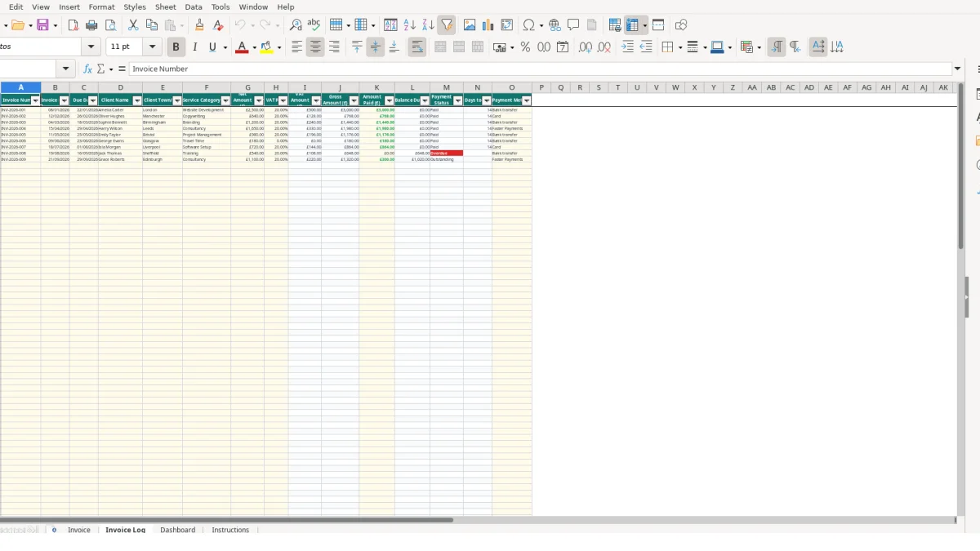Open the font name dropdown arrow
The image size is (980, 551).
coord(91,47)
